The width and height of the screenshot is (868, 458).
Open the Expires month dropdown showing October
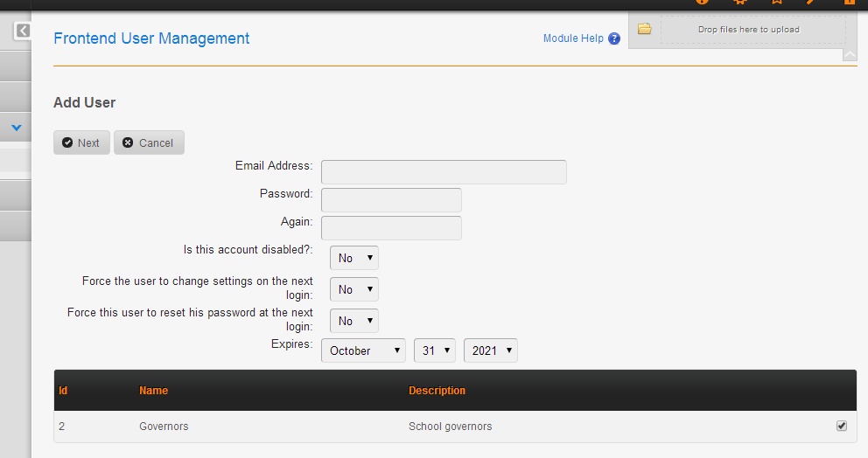click(x=364, y=350)
